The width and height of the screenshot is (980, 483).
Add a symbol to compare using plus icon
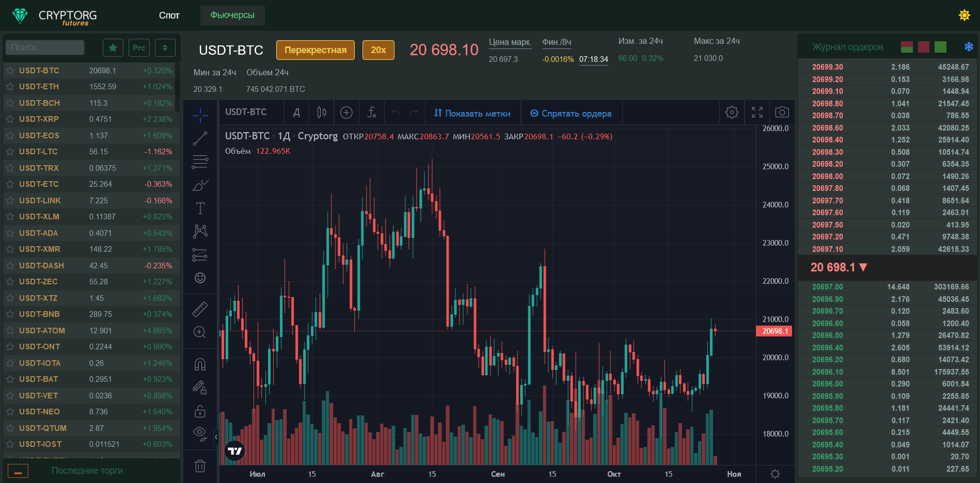[346, 112]
